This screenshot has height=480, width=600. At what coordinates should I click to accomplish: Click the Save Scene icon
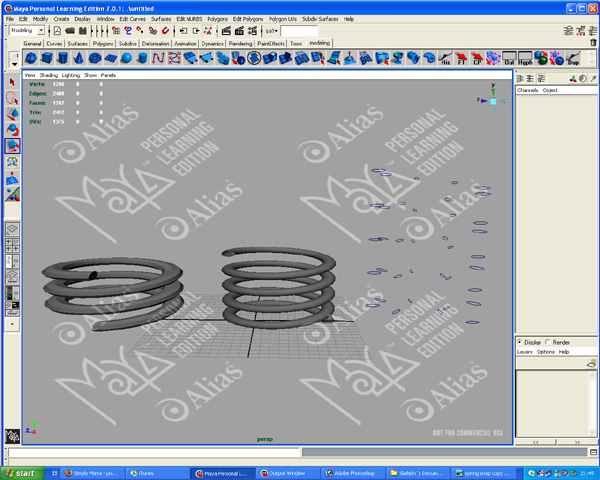tap(82, 31)
